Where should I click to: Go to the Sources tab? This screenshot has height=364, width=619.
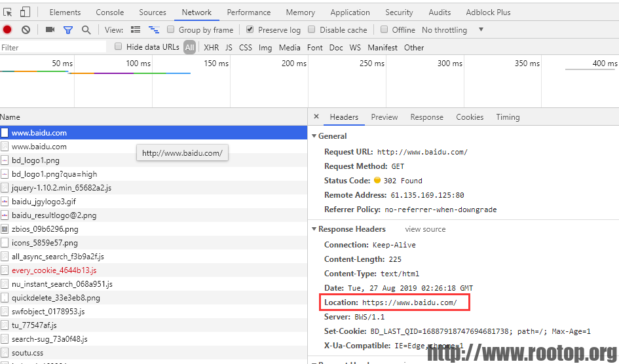(x=153, y=12)
